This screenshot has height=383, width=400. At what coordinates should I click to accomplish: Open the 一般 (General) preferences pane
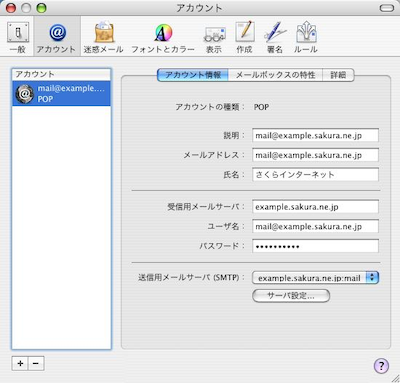[18, 37]
